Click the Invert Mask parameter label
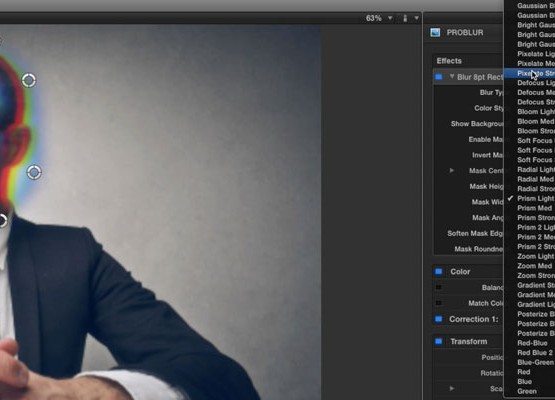Image resolution: width=555 pixels, height=400 pixels. [x=487, y=155]
